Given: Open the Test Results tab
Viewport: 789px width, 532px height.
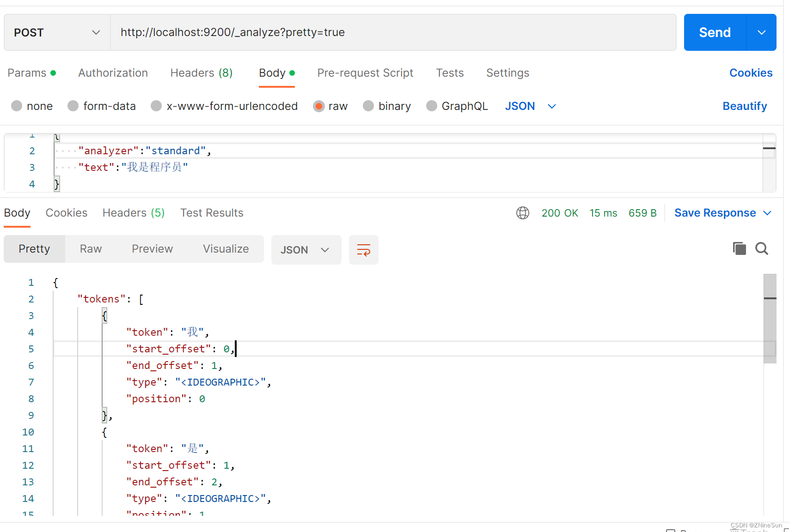Looking at the screenshot, I should click(x=212, y=213).
